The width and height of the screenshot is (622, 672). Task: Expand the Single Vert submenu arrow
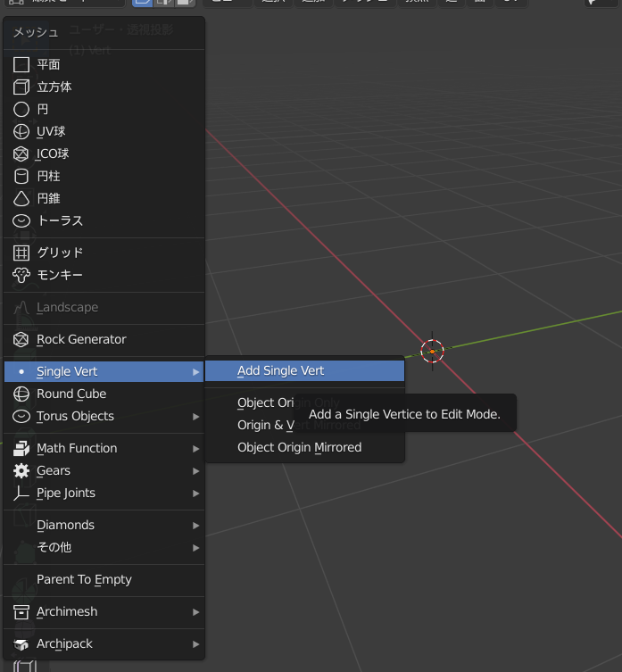[196, 372]
